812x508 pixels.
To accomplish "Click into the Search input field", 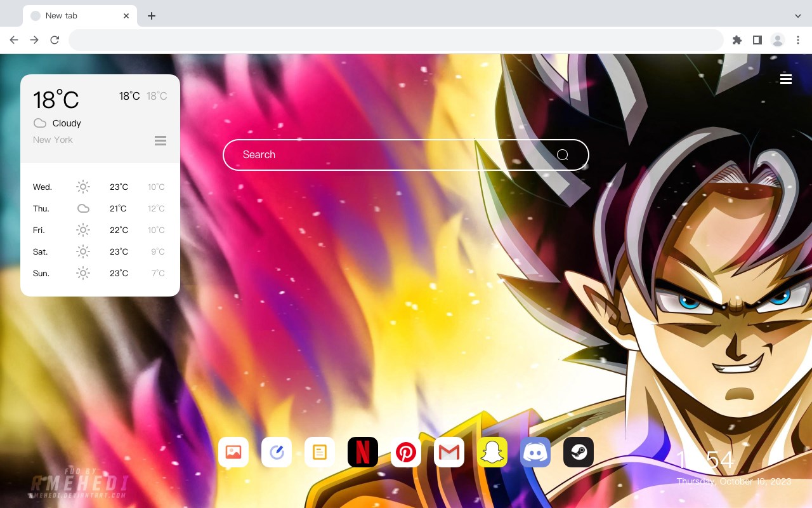I will point(406,155).
